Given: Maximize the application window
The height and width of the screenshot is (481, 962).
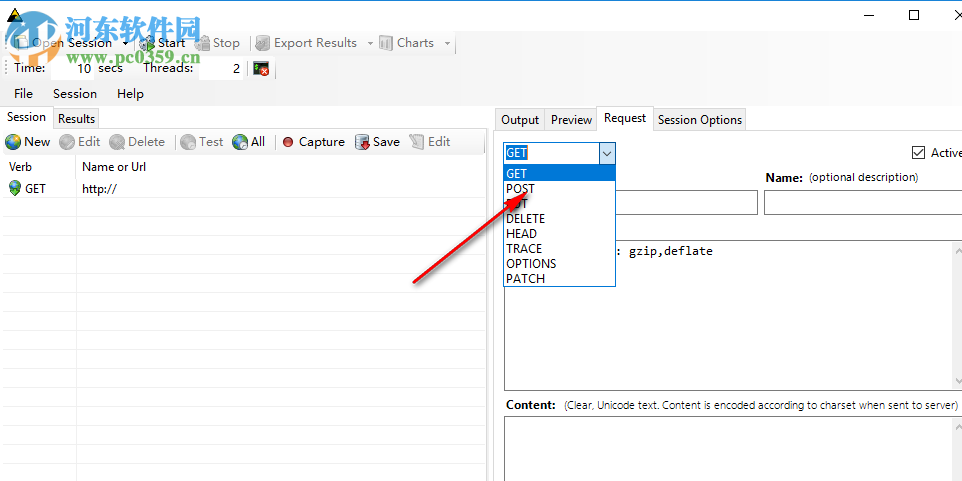Looking at the screenshot, I should [914, 15].
